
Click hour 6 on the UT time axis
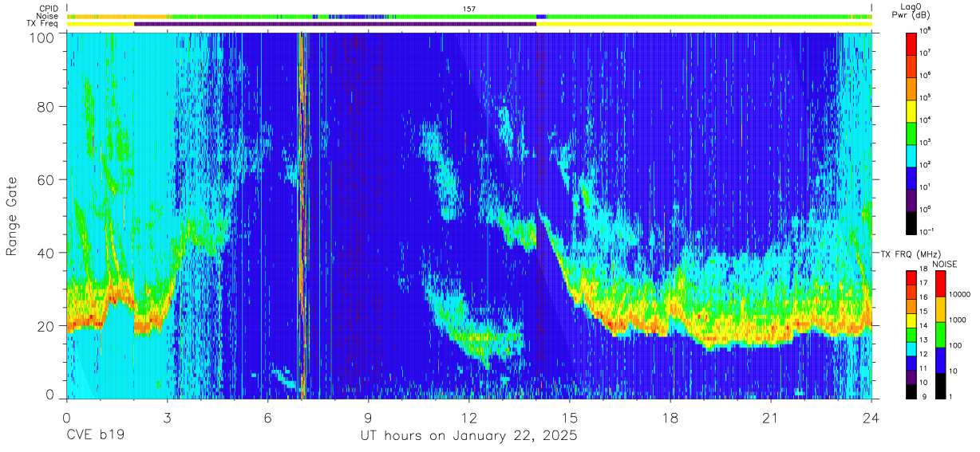[x=267, y=419]
